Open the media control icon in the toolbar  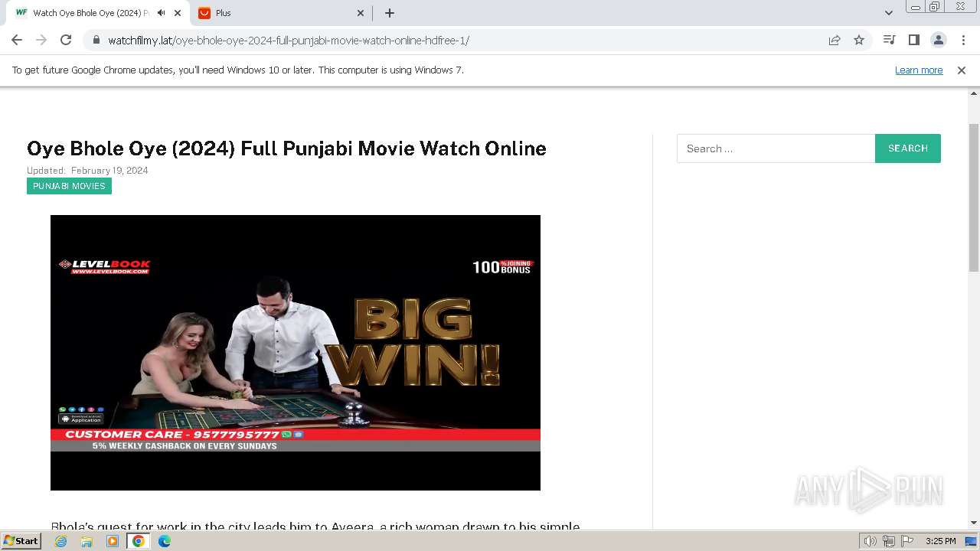click(889, 40)
